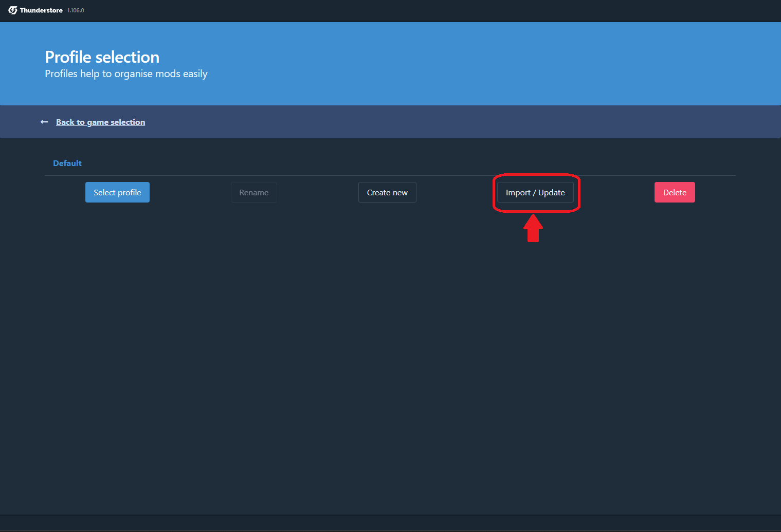Click the empty area below the profile buttons
The image size is (781, 532).
click(390, 360)
